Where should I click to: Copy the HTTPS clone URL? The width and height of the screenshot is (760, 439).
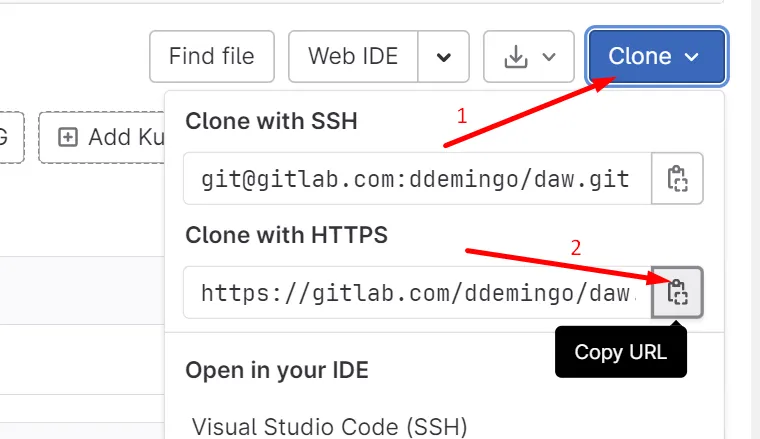677,292
